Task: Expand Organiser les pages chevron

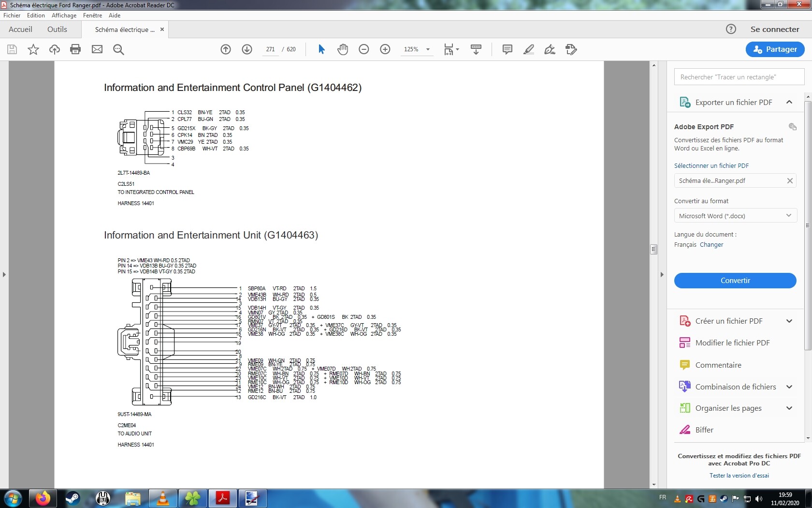Action: [789, 408]
